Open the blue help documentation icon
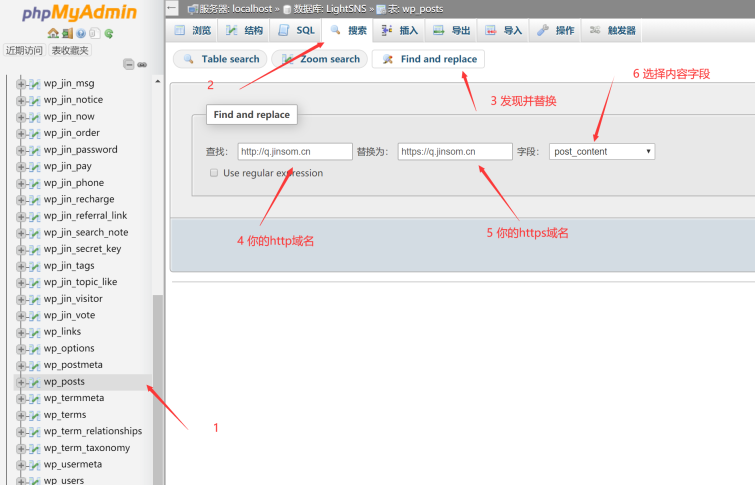Viewport: 755px width, 485px height. tap(80, 33)
